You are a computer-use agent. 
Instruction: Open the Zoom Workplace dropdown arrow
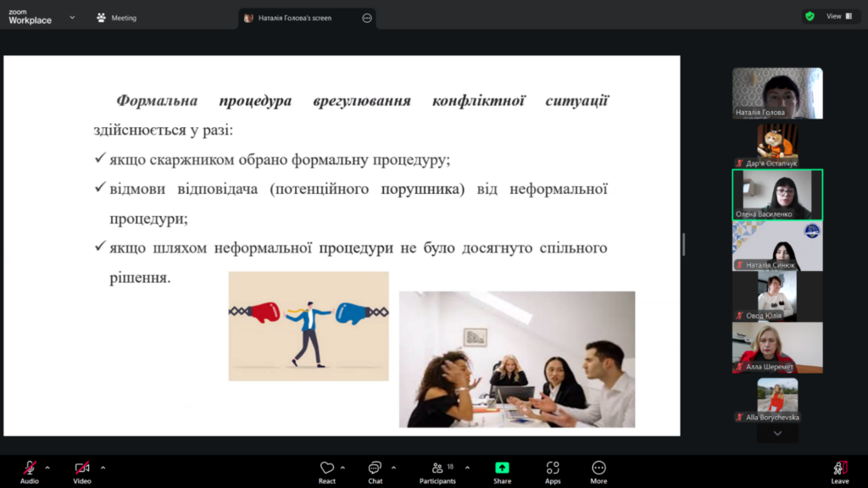click(x=72, y=17)
